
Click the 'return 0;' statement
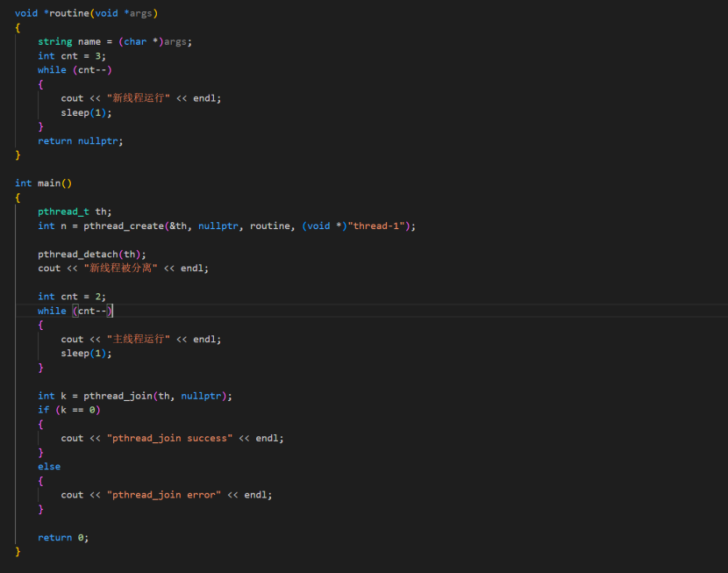(x=63, y=538)
